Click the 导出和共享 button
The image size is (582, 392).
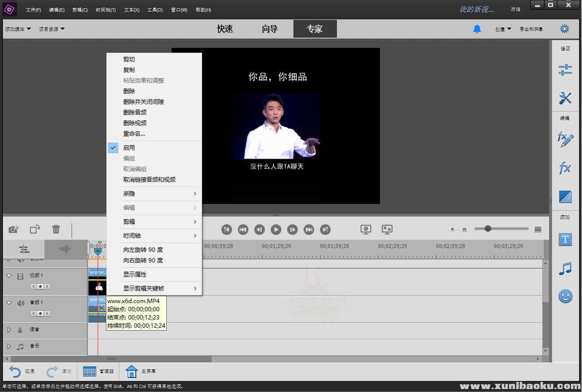click(531, 29)
